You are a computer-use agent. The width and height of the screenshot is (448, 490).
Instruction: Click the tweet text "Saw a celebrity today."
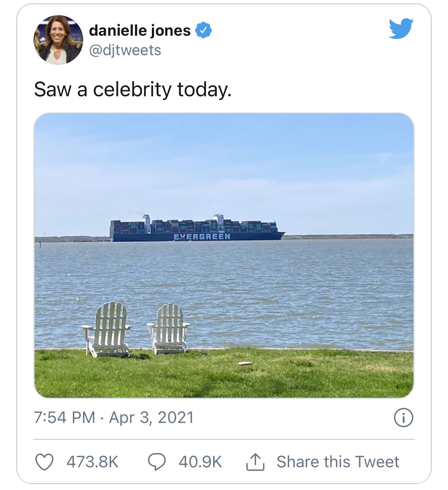click(133, 89)
